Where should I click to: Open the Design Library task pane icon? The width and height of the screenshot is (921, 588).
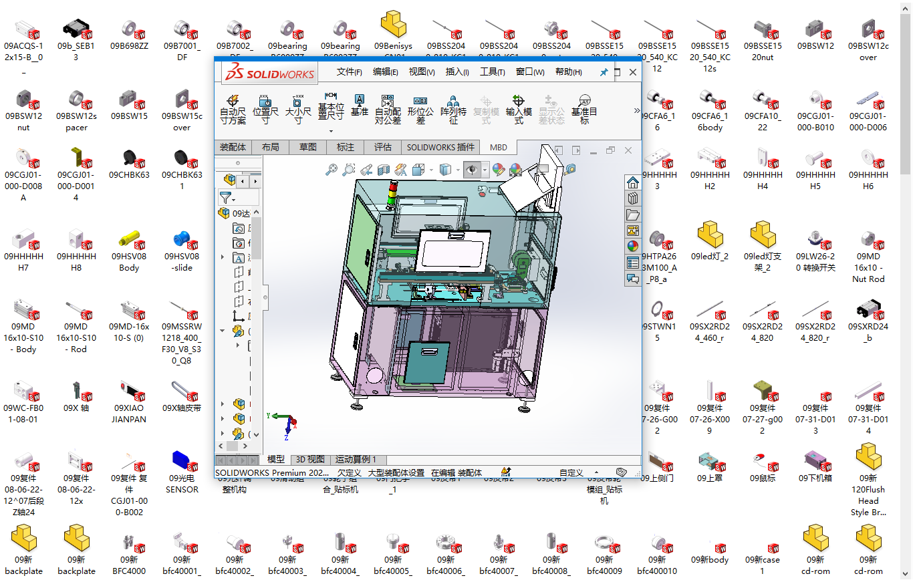tap(632, 198)
